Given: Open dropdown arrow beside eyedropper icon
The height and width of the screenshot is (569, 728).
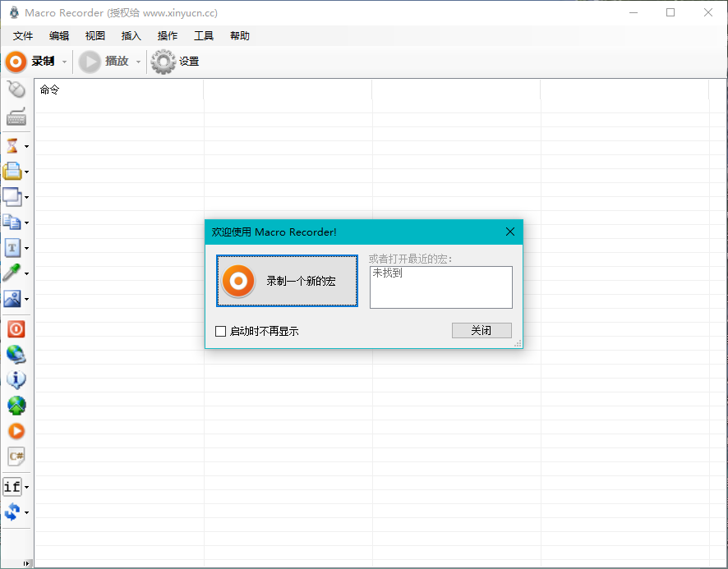Looking at the screenshot, I should (26, 273).
